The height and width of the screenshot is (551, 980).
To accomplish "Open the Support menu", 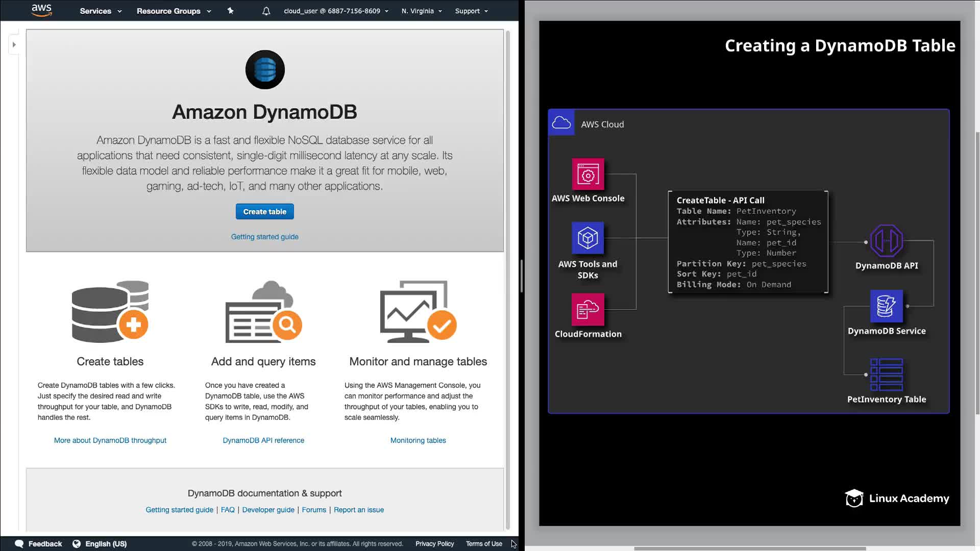I will 471,11.
